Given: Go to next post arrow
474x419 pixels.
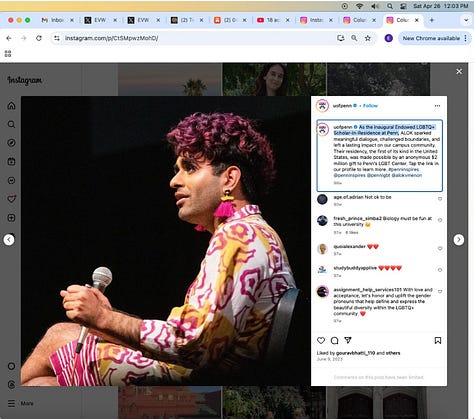Looking at the screenshot, I should point(459,239).
